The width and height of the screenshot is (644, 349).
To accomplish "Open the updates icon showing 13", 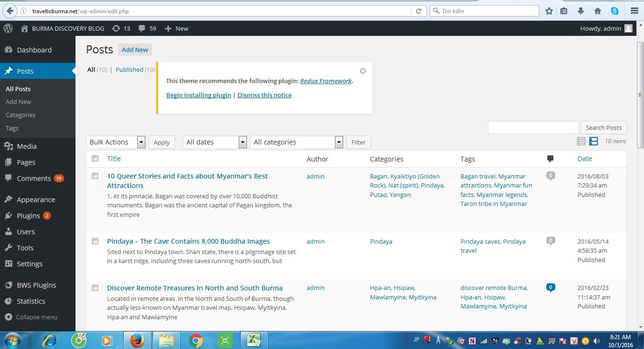I will [116, 28].
